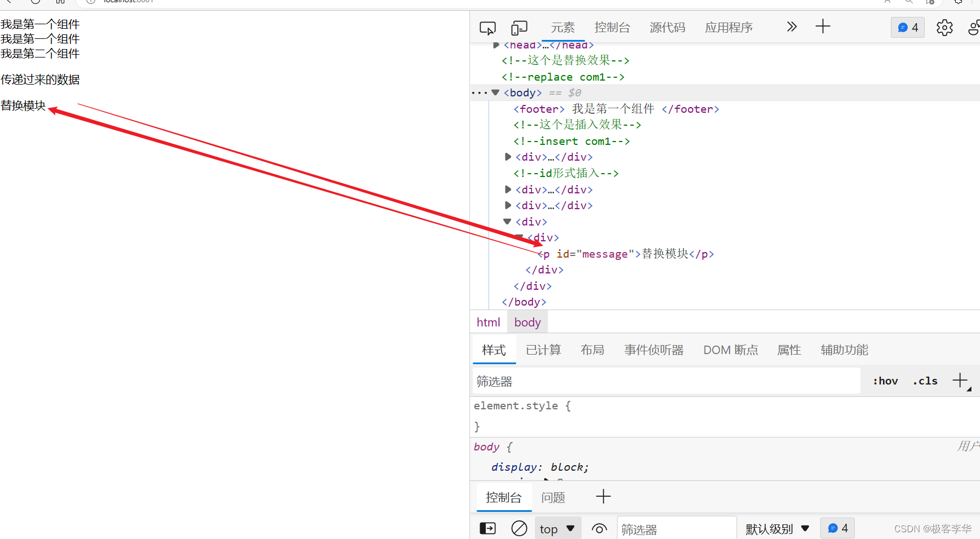980x539 pixels.
Task: Expand the head element node
Action: coord(496,45)
